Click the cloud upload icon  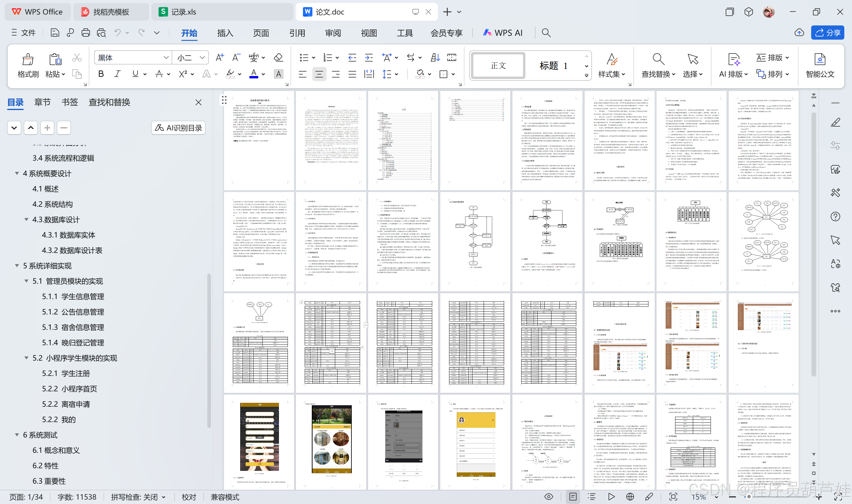click(799, 33)
